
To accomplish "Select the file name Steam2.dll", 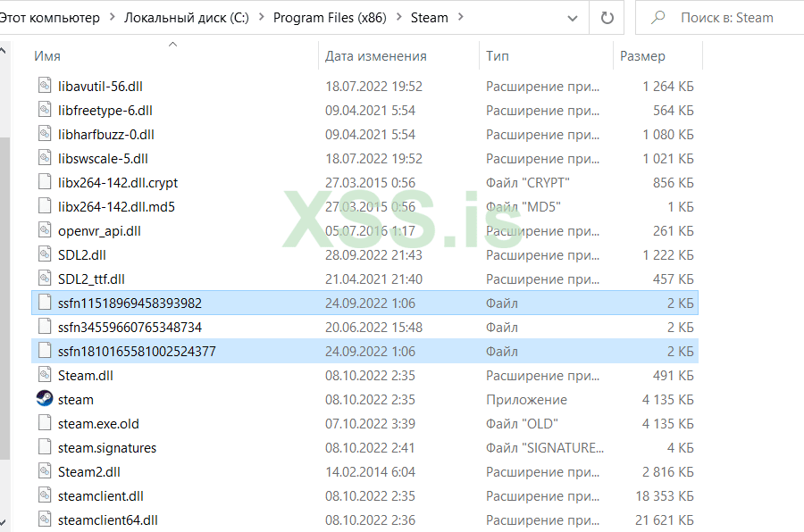I will pos(88,471).
